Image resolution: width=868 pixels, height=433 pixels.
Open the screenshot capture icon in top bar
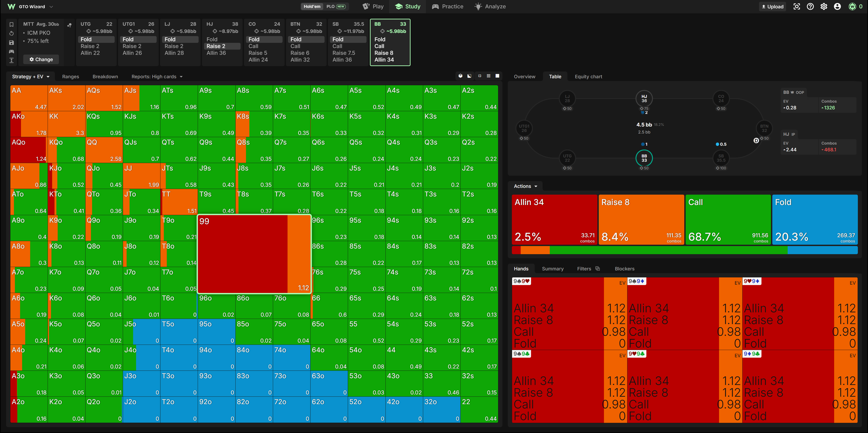pyautogui.click(x=796, y=6)
